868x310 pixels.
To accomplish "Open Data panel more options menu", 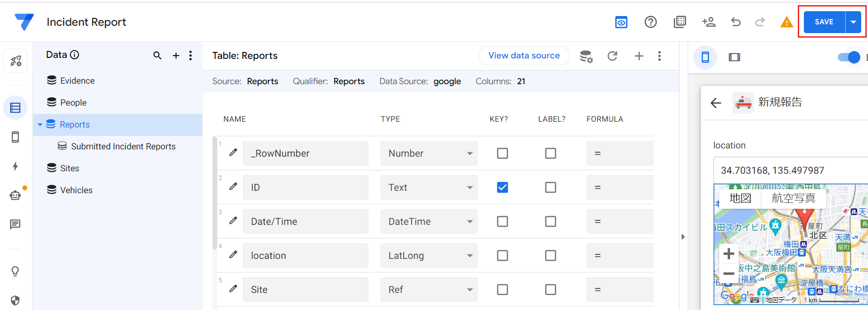I will click(x=191, y=55).
